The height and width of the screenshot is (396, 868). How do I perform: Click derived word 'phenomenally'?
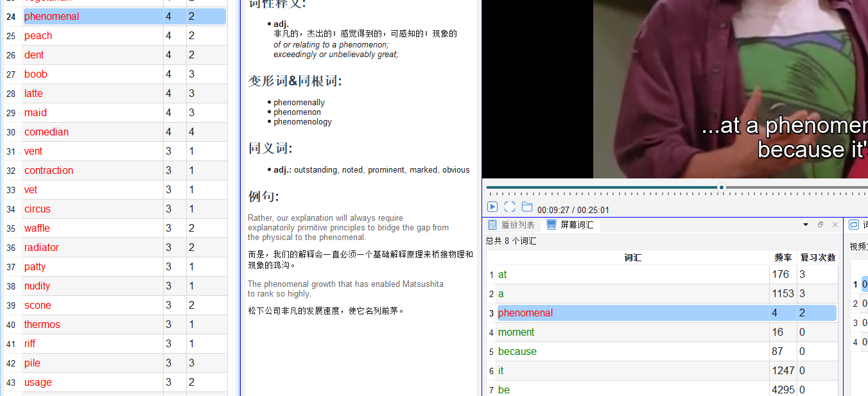[x=299, y=103]
